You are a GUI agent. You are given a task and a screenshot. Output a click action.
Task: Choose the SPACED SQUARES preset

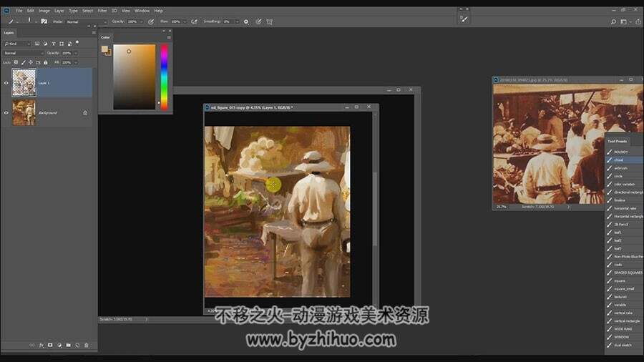pyautogui.click(x=625, y=273)
